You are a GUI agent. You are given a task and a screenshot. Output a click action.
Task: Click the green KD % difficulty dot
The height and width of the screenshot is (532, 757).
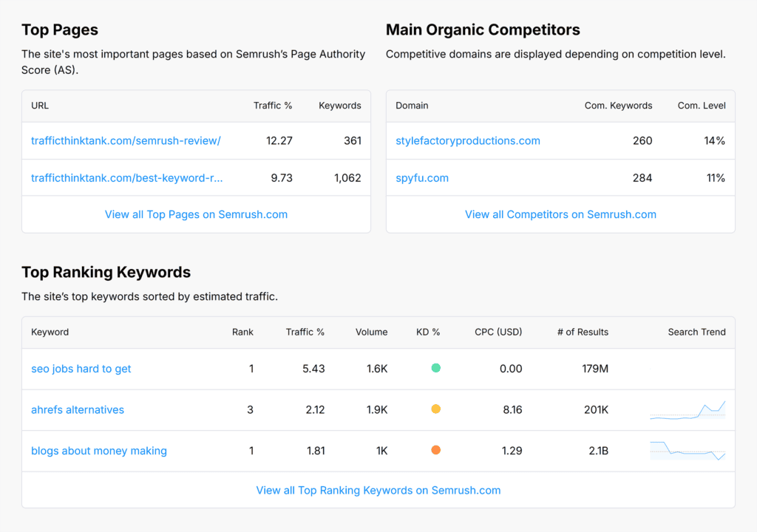coord(436,368)
